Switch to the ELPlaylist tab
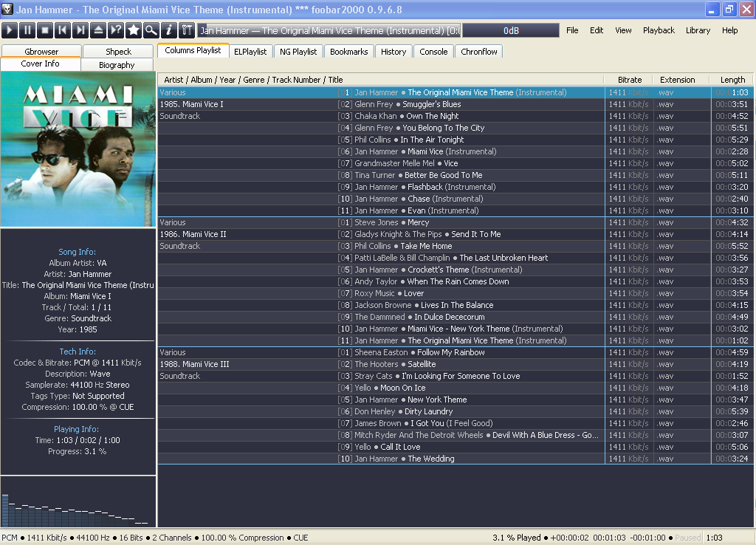The image size is (756, 545). pyautogui.click(x=250, y=52)
